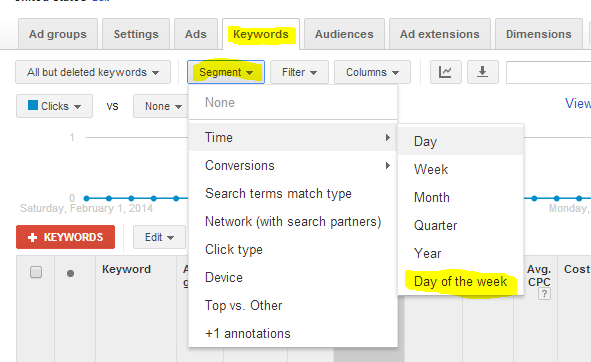Open the All but deleted keywords dropdown
Image resolution: width=591 pixels, height=362 pixels.
[x=93, y=72]
